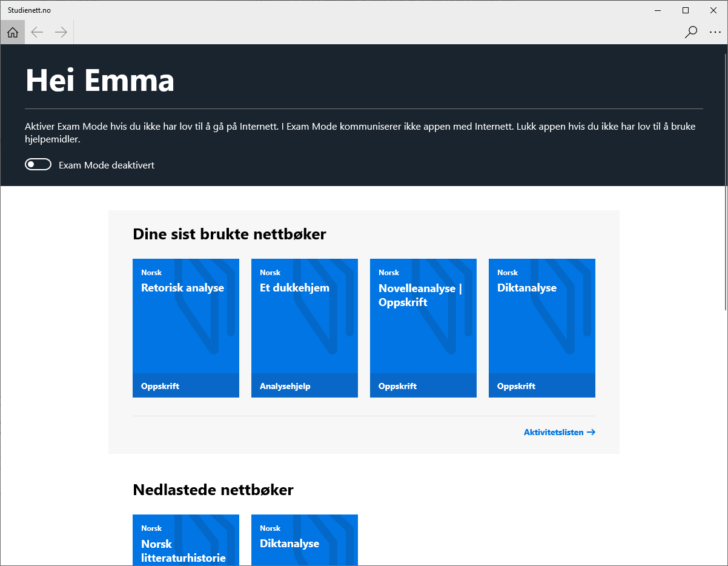Click 'Analysehjelp' label on Et dukkehjem card
The image size is (728, 566).
[285, 386]
